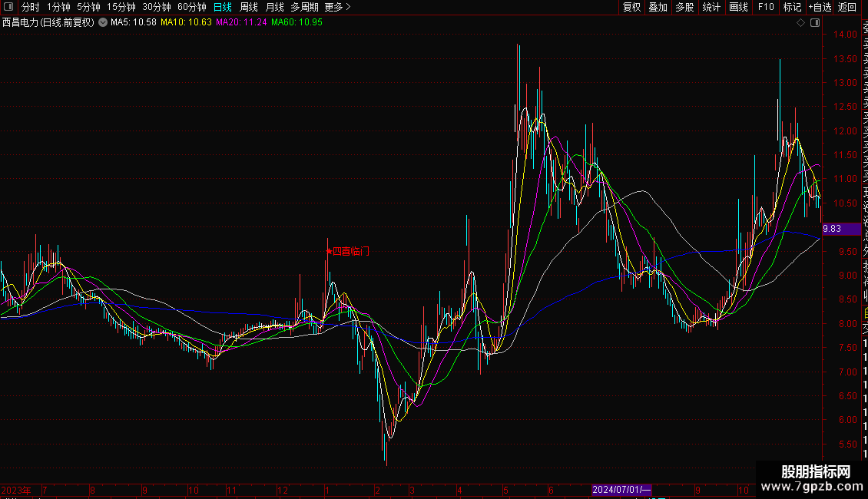Open F10 company information
This screenshot has height=499, width=868.
(x=766, y=7)
